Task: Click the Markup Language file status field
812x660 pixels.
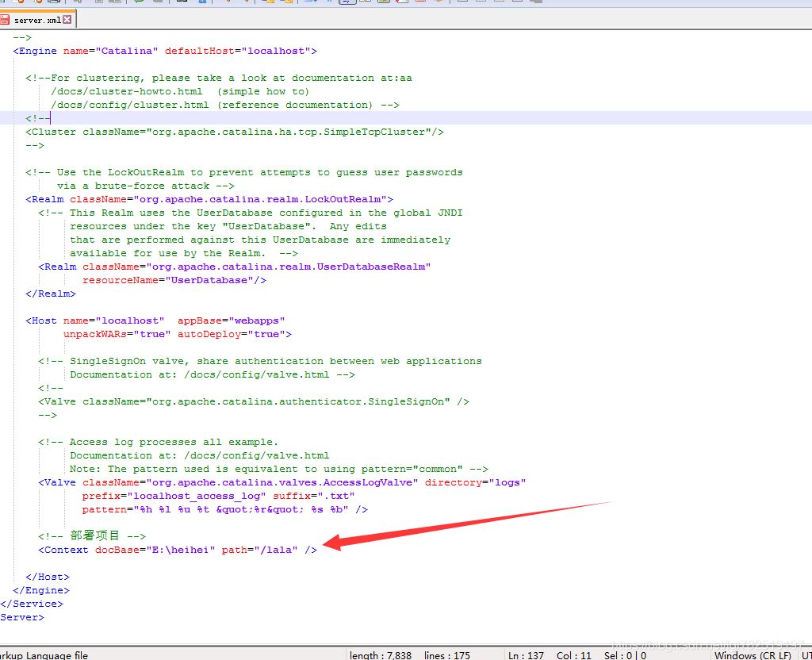Action: (x=44, y=654)
